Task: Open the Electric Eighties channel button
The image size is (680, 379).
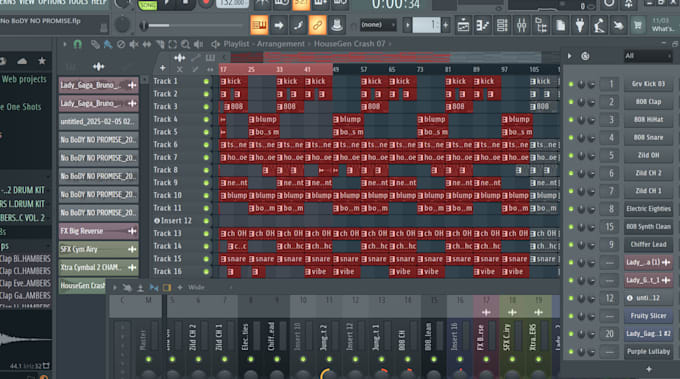Action: coord(648,209)
